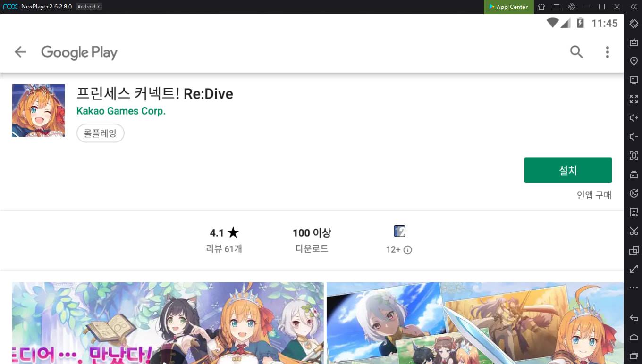Open the 리뷰 61개 reviews label
The image size is (642, 364).
(x=224, y=249)
